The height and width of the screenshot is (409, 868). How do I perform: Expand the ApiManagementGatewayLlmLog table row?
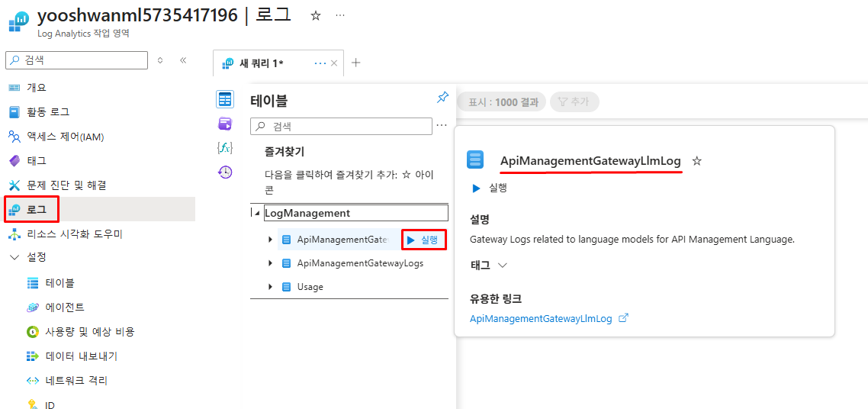(x=270, y=240)
